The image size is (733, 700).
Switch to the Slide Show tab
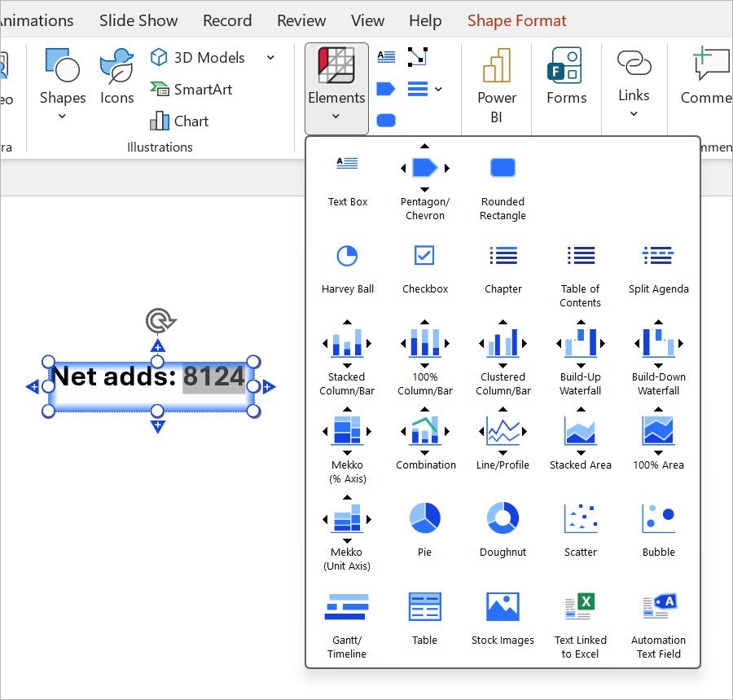[138, 20]
